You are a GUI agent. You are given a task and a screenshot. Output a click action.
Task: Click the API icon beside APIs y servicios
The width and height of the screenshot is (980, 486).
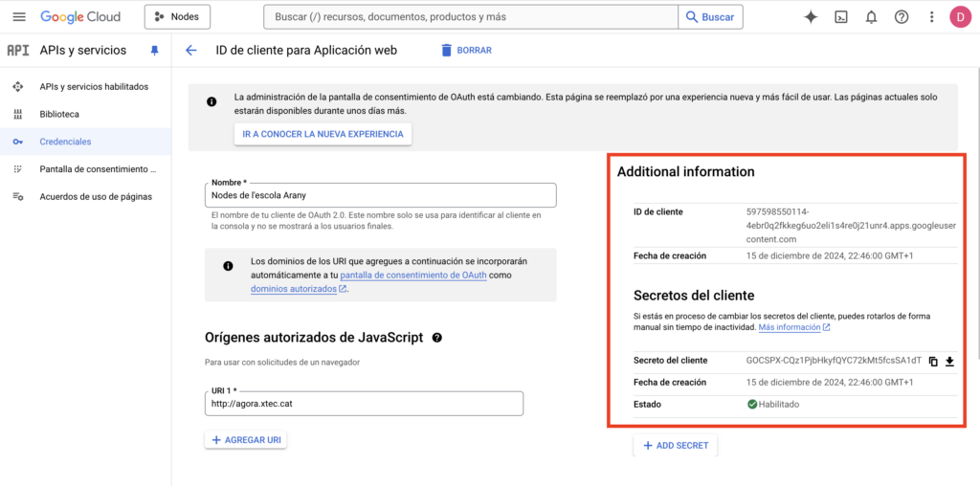click(18, 51)
